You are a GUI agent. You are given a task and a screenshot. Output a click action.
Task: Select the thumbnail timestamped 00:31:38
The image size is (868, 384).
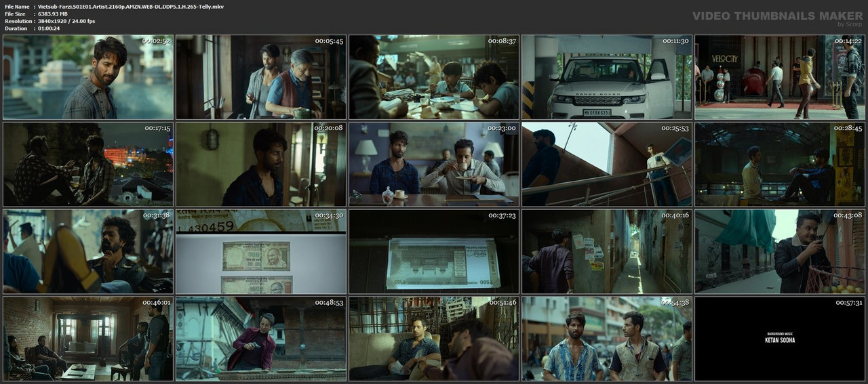(88, 251)
